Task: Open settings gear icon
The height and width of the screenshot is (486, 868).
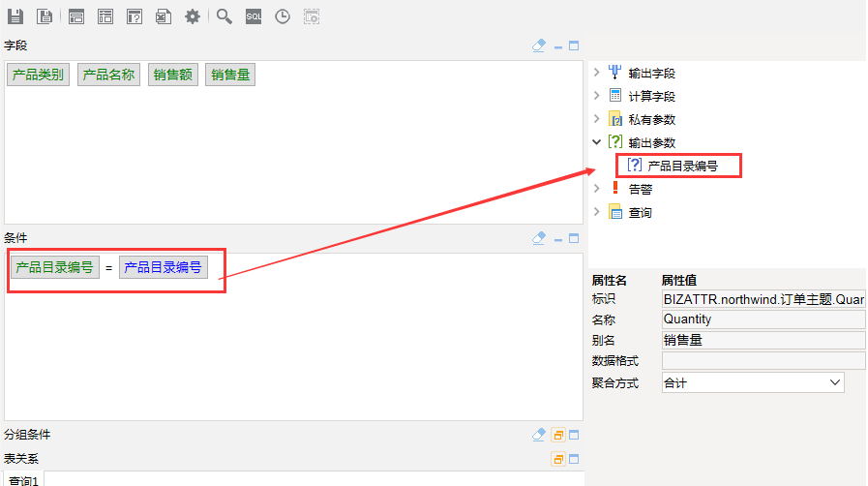Action: point(193,16)
